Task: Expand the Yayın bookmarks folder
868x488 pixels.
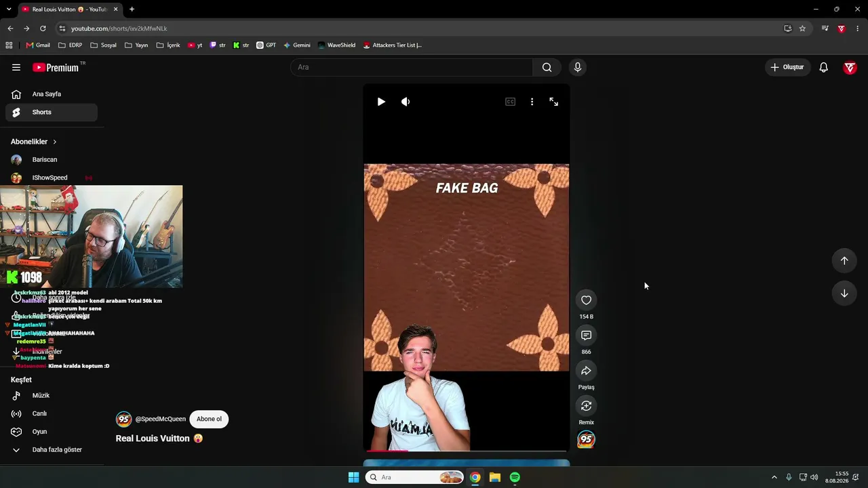Action: (x=136, y=45)
